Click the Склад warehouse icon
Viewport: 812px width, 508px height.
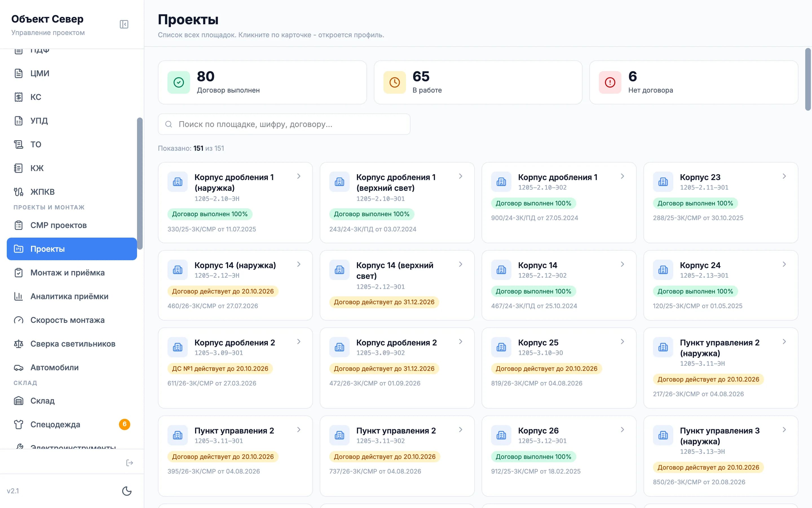coord(18,401)
